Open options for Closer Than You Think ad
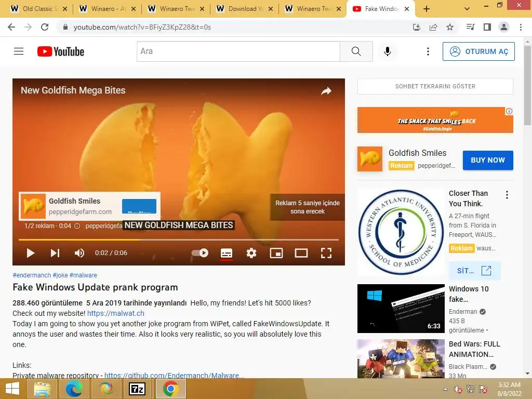Screen dimensions: 532x399 pos(507,195)
